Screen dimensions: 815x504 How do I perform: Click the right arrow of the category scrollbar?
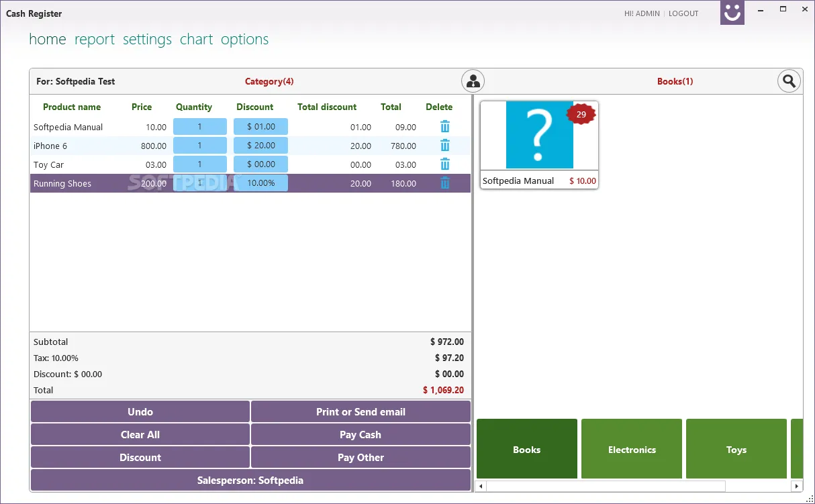click(796, 485)
